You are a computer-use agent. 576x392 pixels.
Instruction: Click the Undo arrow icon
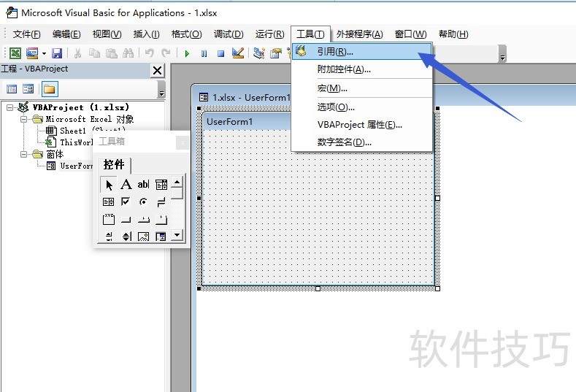(149, 53)
